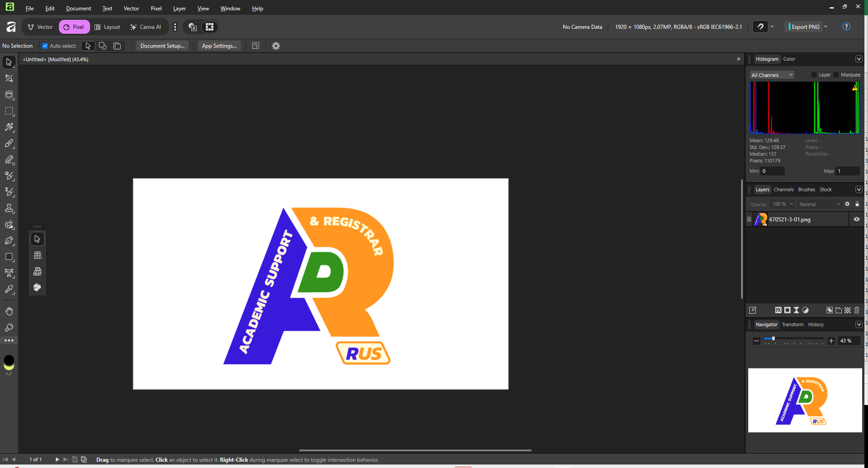
Task: Open the Layer menu
Action: coord(179,9)
